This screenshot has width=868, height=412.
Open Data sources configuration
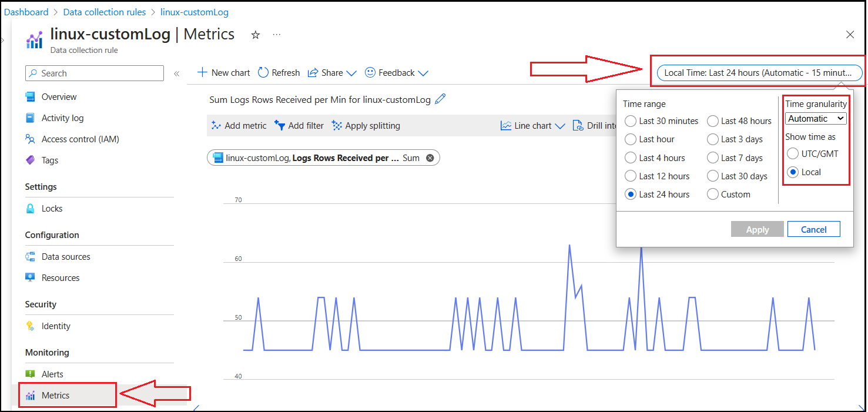[66, 256]
